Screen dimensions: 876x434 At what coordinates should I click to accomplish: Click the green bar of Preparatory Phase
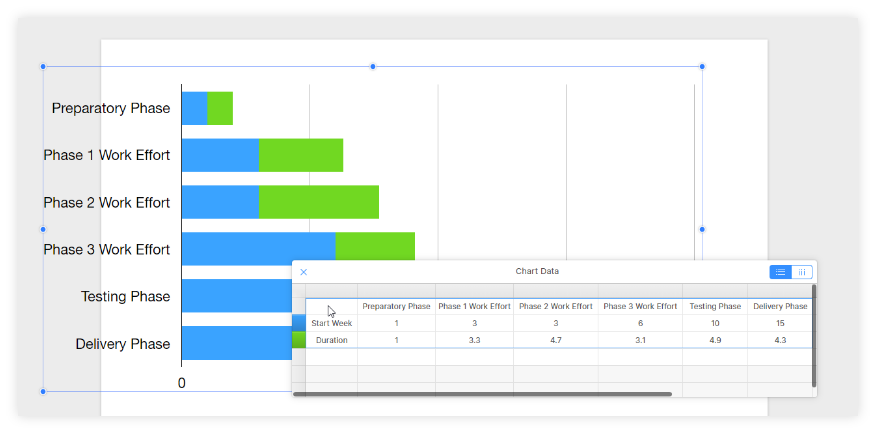[220, 108]
